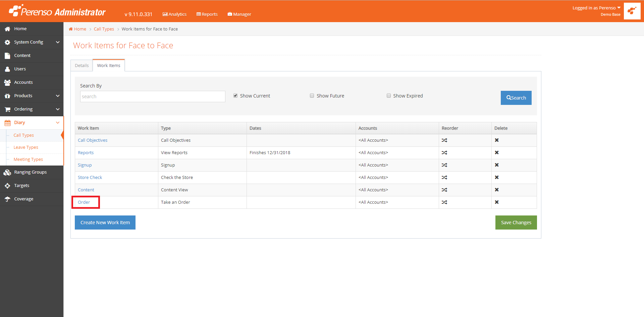Image resolution: width=644 pixels, height=317 pixels.
Task: Go to Call Types breadcrumb link
Action: coord(104,29)
